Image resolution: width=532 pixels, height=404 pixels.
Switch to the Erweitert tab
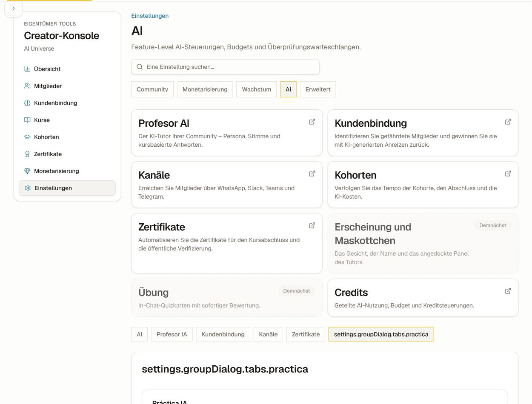tap(318, 89)
